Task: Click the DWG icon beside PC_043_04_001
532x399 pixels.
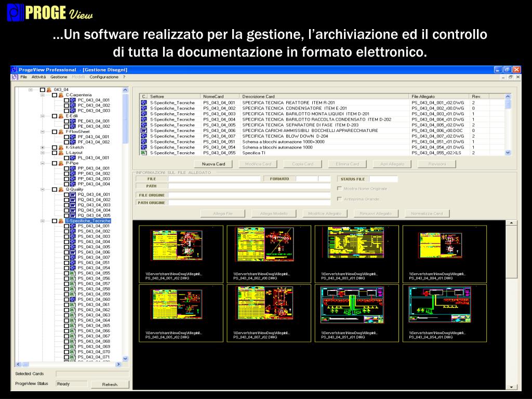Action: click(x=73, y=100)
